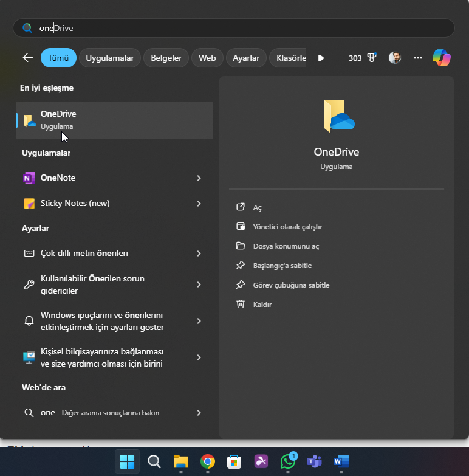Click the search text input field

pyautogui.click(x=243, y=28)
